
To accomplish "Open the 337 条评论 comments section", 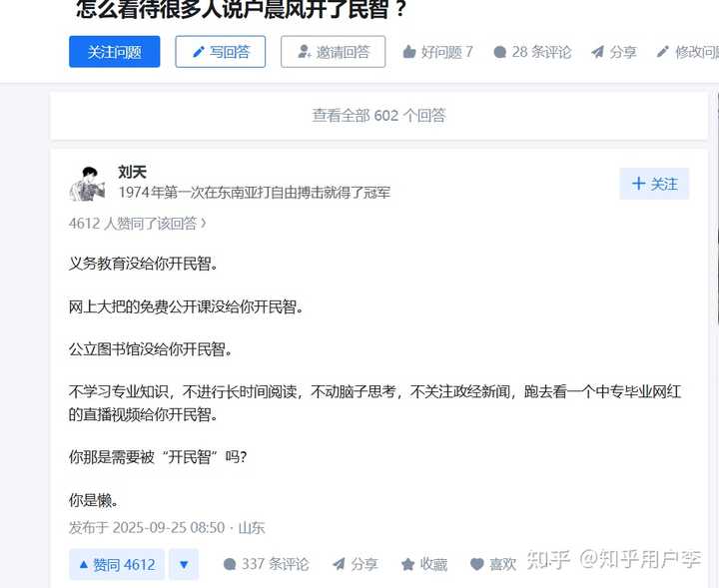I will tap(266, 564).
